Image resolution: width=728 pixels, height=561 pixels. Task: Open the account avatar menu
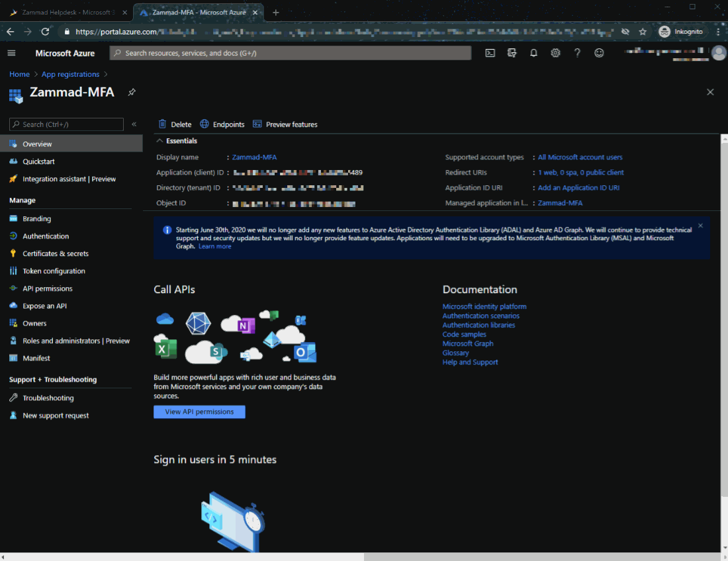click(718, 53)
